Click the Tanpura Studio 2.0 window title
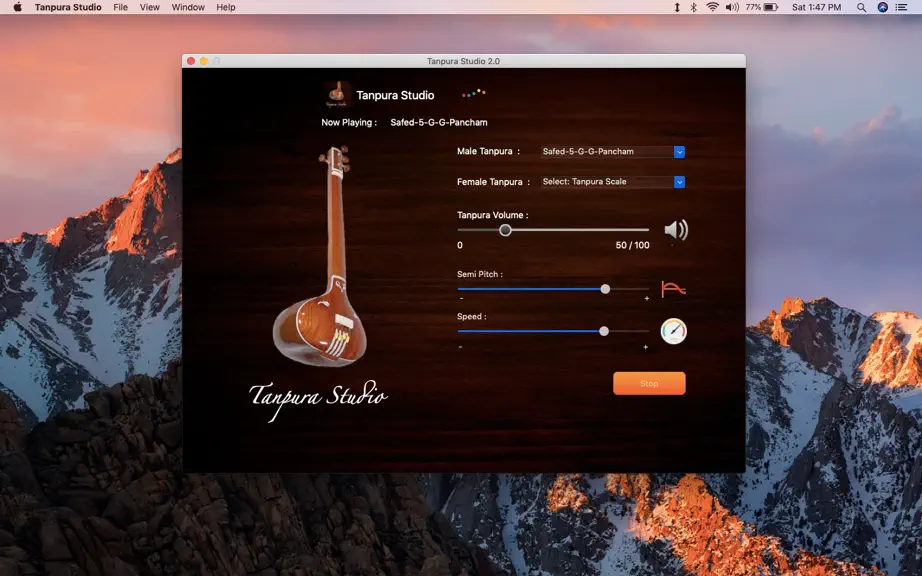922x576 pixels. (463, 61)
